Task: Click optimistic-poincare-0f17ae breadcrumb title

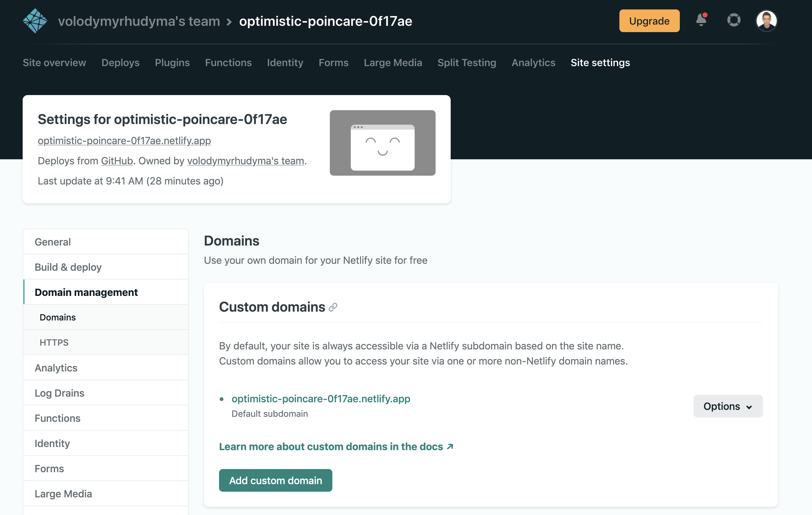Action: (325, 21)
